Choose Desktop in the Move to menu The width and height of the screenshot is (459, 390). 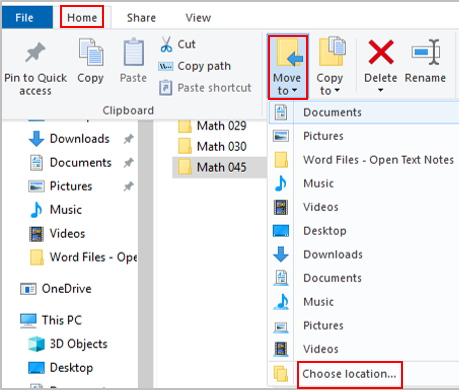coord(364,231)
